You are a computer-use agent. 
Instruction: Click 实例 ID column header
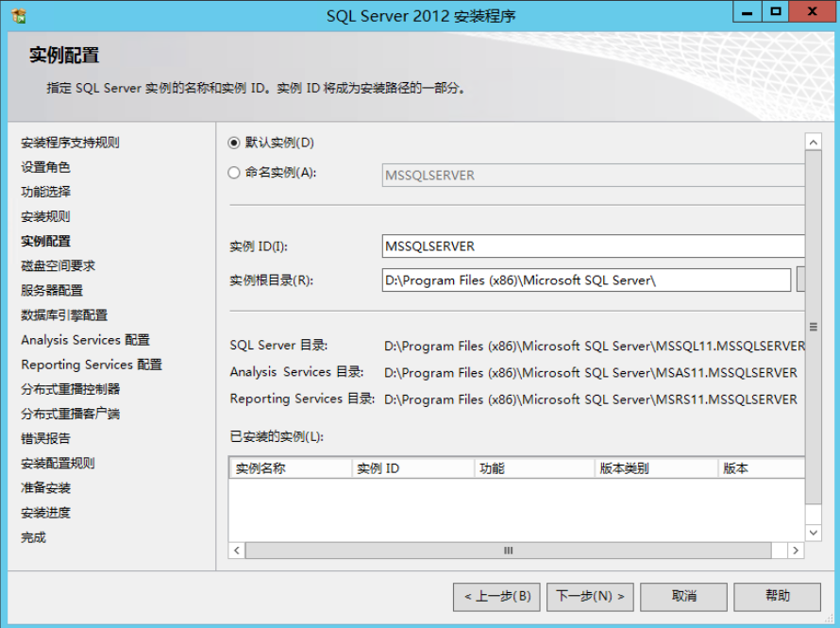pyautogui.click(x=413, y=468)
